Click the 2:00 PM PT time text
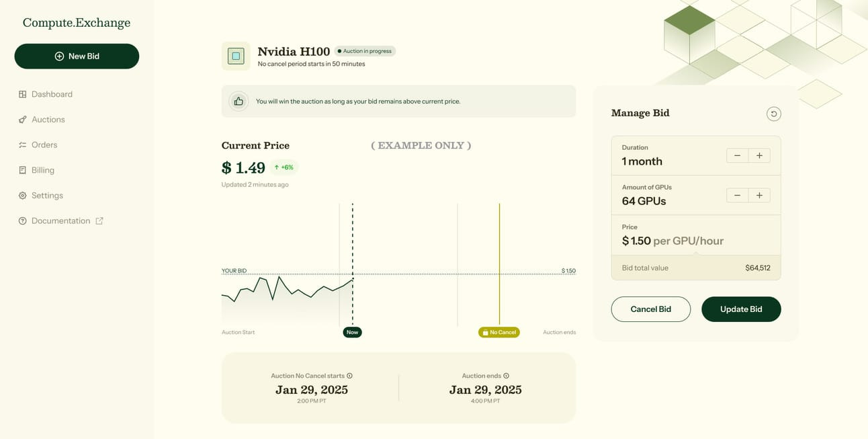Image resolution: width=868 pixels, height=439 pixels. pyautogui.click(x=312, y=401)
